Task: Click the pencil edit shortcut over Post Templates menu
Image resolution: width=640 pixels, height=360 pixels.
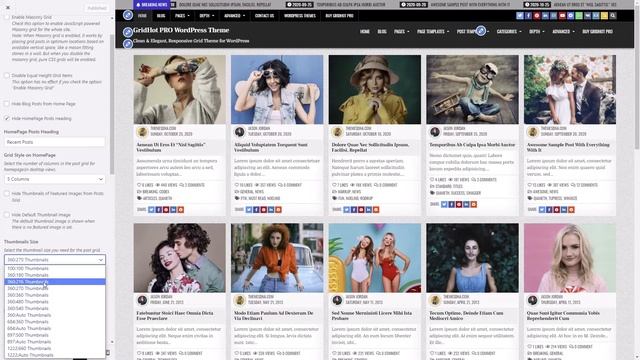Action: pos(481,31)
